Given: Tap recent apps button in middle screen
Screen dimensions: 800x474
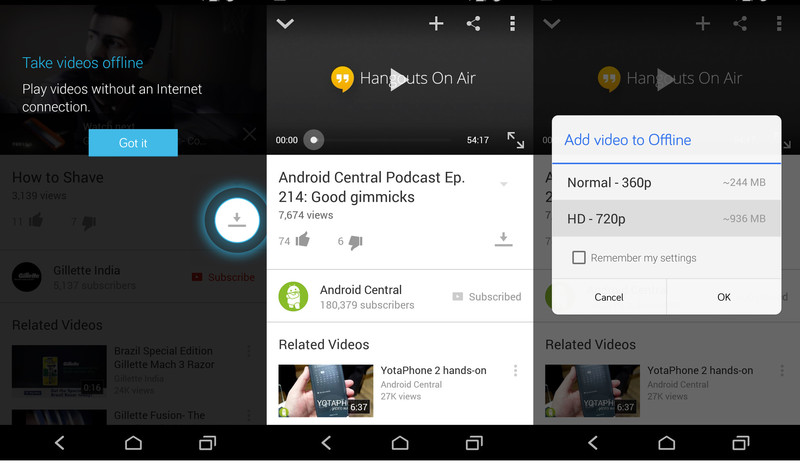Looking at the screenshot, I should coord(474,442).
